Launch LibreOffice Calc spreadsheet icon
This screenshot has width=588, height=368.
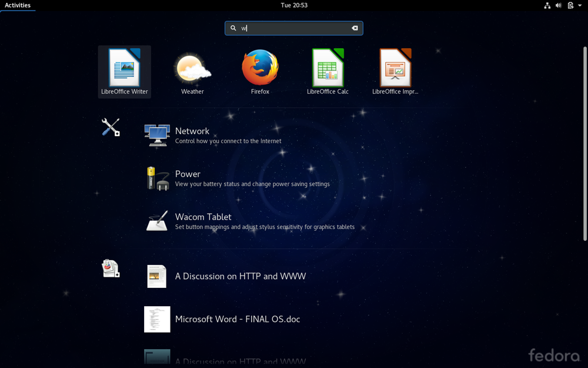pyautogui.click(x=328, y=71)
